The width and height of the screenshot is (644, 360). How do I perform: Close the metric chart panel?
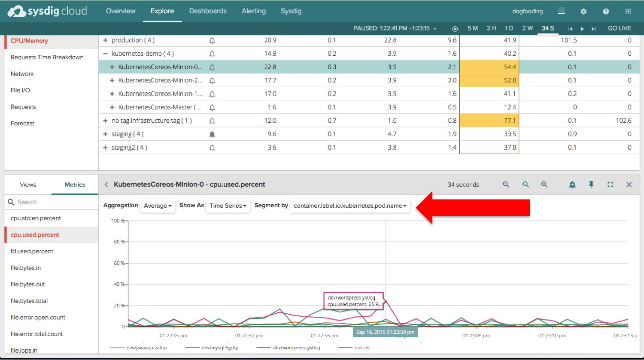coord(629,185)
